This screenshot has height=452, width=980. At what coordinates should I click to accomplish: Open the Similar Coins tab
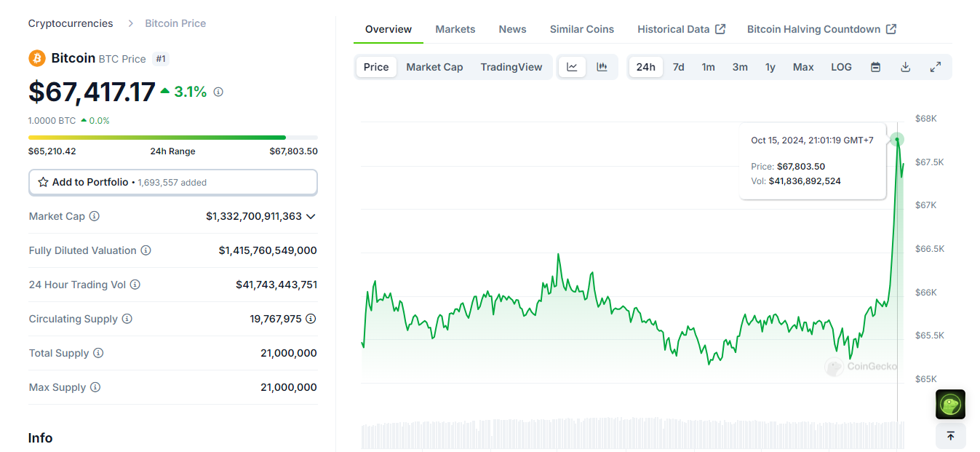(x=582, y=29)
